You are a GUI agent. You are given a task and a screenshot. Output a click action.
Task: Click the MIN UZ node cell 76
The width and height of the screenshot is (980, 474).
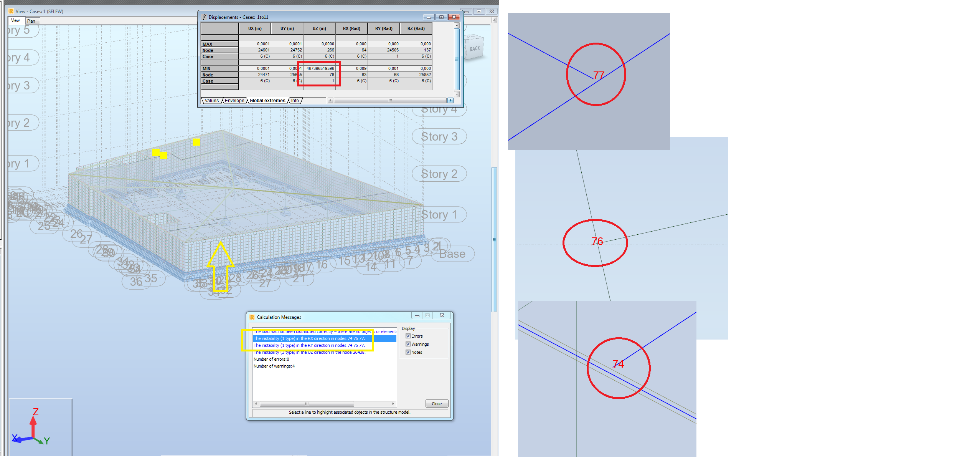tap(319, 75)
